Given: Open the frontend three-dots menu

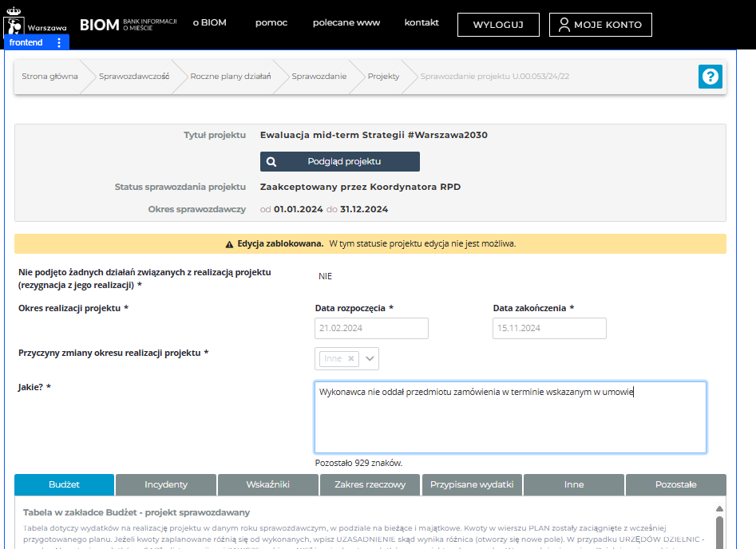Looking at the screenshot, I should pos(59,42).
